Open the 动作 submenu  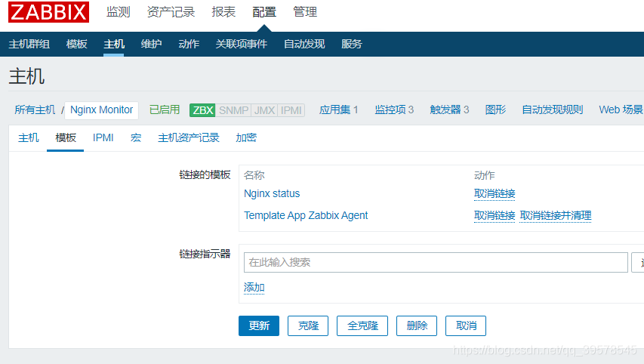point(189,44)
